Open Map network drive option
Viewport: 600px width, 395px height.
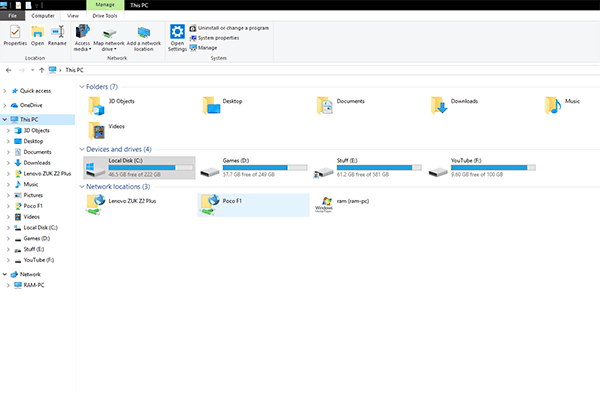pyautogui.click(x=109, y=38)
